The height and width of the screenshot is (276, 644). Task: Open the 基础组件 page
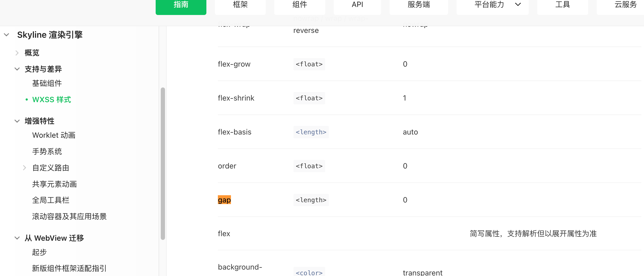[47, 83]
